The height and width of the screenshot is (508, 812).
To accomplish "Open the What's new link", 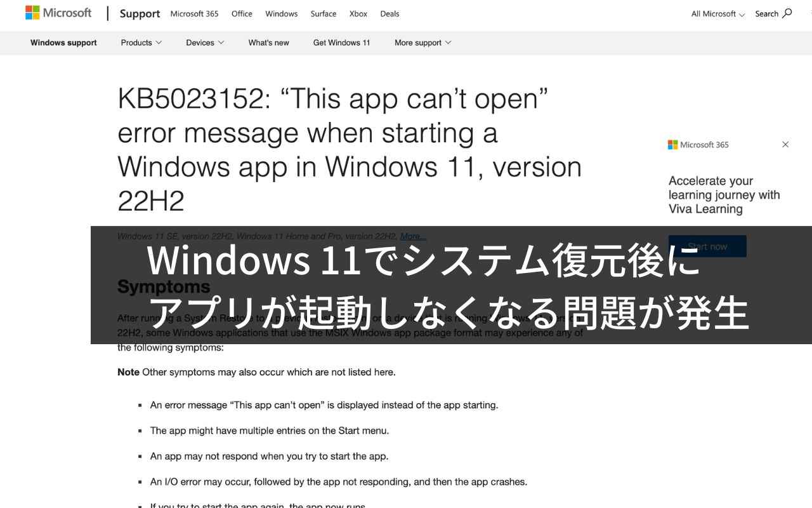I will click(268, 43).
